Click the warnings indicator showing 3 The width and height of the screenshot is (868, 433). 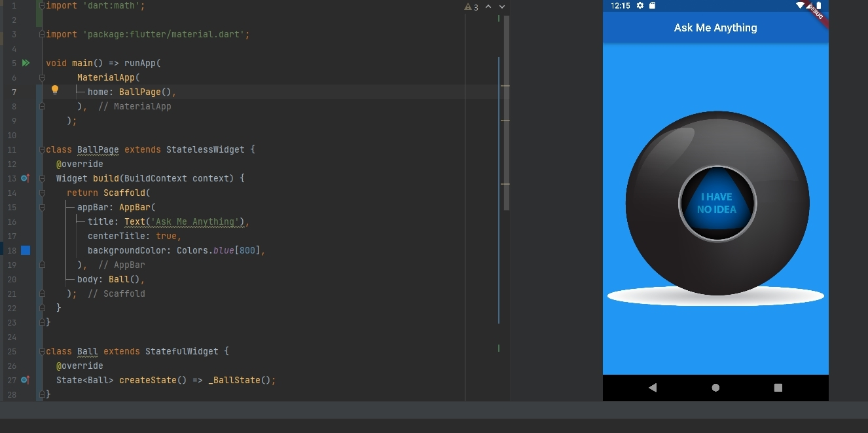click(471, 7)
